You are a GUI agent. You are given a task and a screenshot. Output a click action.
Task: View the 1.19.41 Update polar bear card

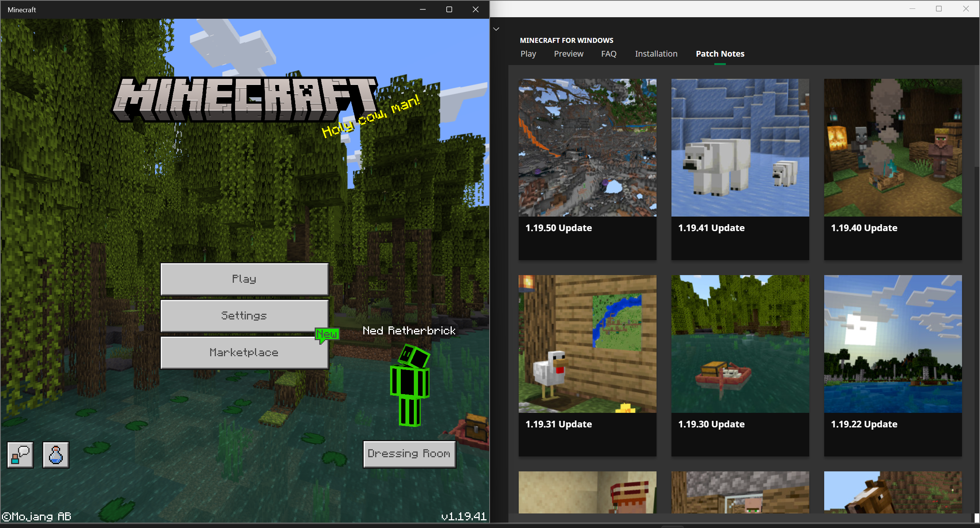coord(740,169)
